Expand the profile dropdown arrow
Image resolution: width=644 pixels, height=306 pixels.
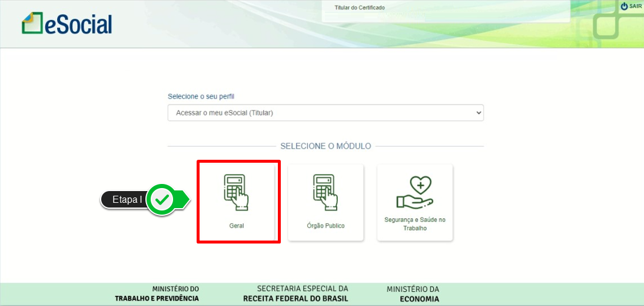tap(477, 113)
